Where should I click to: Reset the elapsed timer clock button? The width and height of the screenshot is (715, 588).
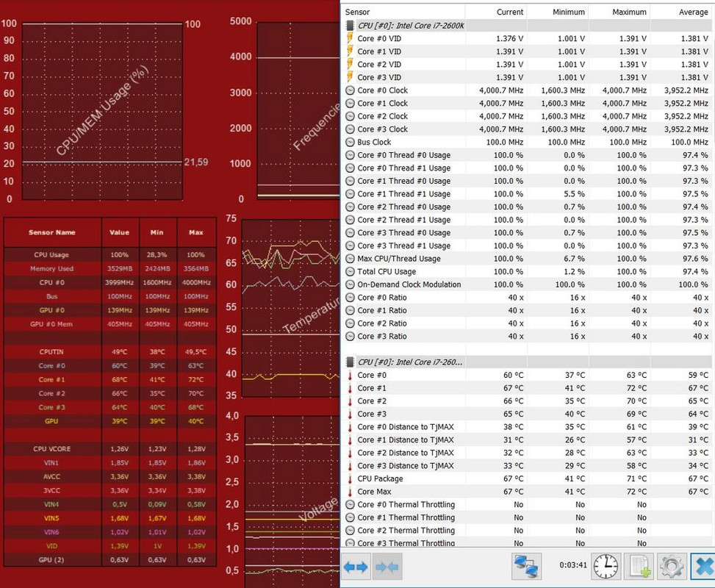(606, 566)
